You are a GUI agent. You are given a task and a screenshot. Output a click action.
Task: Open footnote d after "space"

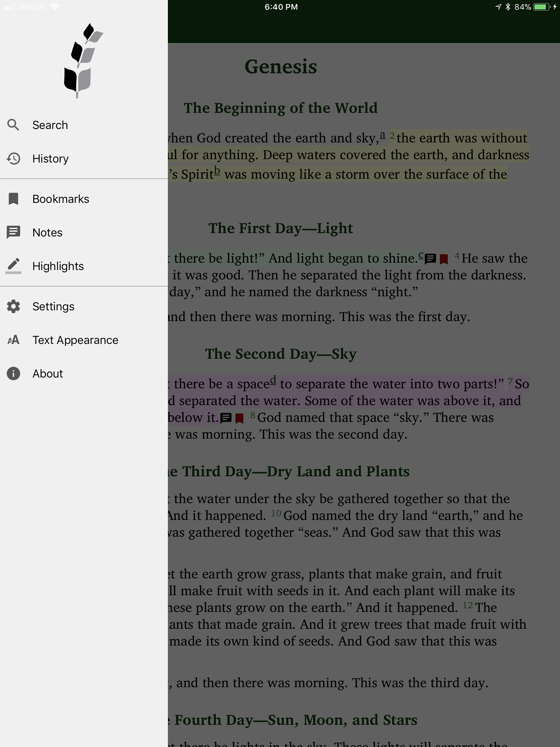273,381
